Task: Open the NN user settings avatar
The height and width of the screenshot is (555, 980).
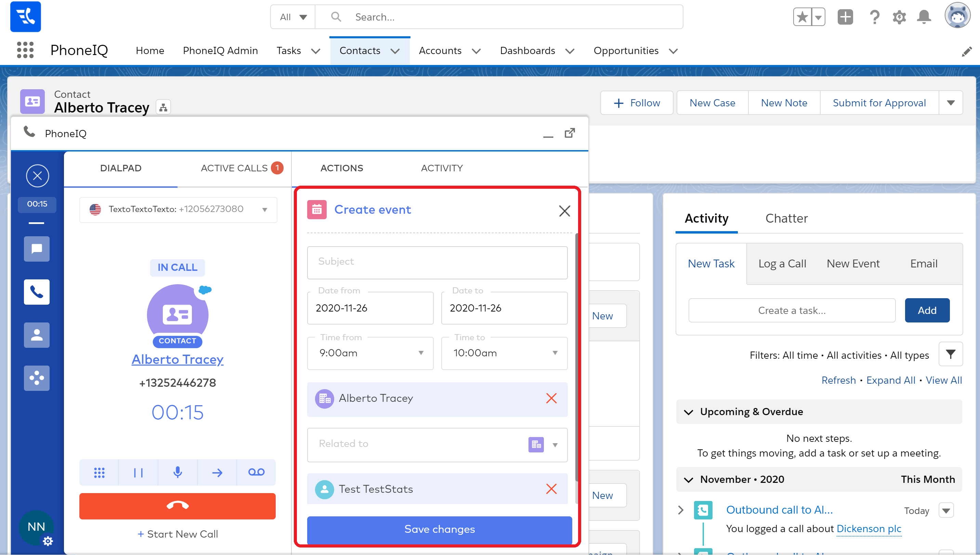Action: [37, 528]
